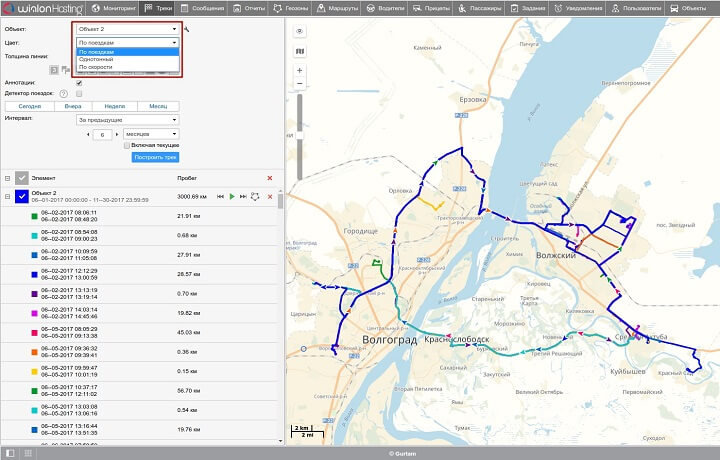The height and width of the screenshot is (460, 720).
Task: Delete the Объект 2 track with red X
Action: (269, 197)
